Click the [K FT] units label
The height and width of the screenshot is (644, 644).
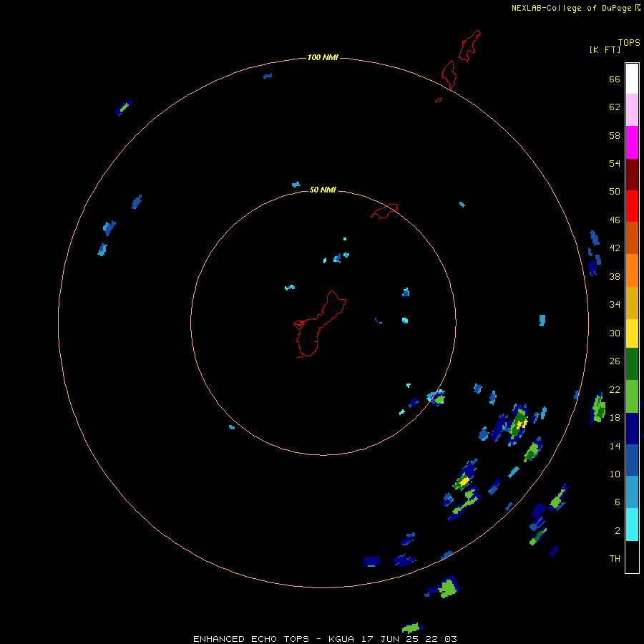coord(605,49)
